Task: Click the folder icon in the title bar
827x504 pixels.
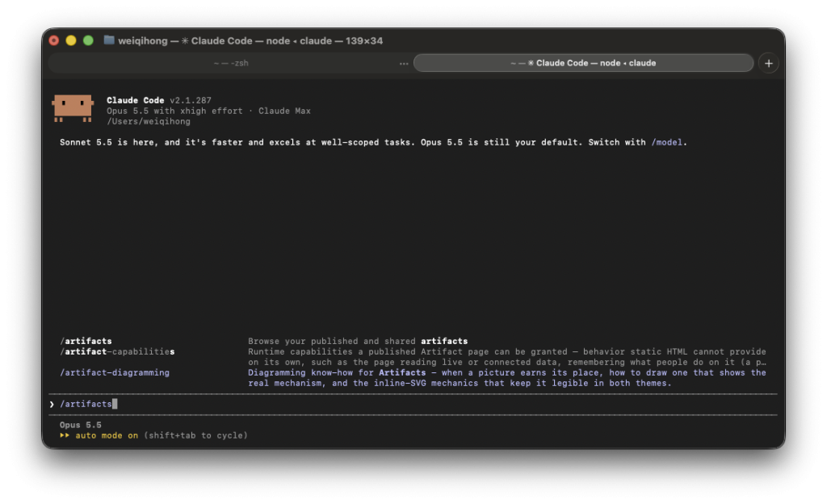Action: coord(109,40)
